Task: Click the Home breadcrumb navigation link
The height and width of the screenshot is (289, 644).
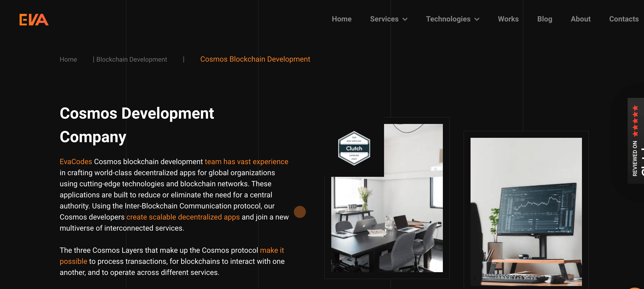Action: (69, 59)
